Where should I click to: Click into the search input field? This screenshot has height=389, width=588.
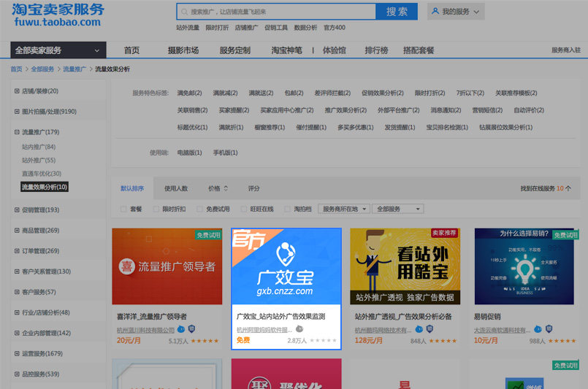click(276, 12)
